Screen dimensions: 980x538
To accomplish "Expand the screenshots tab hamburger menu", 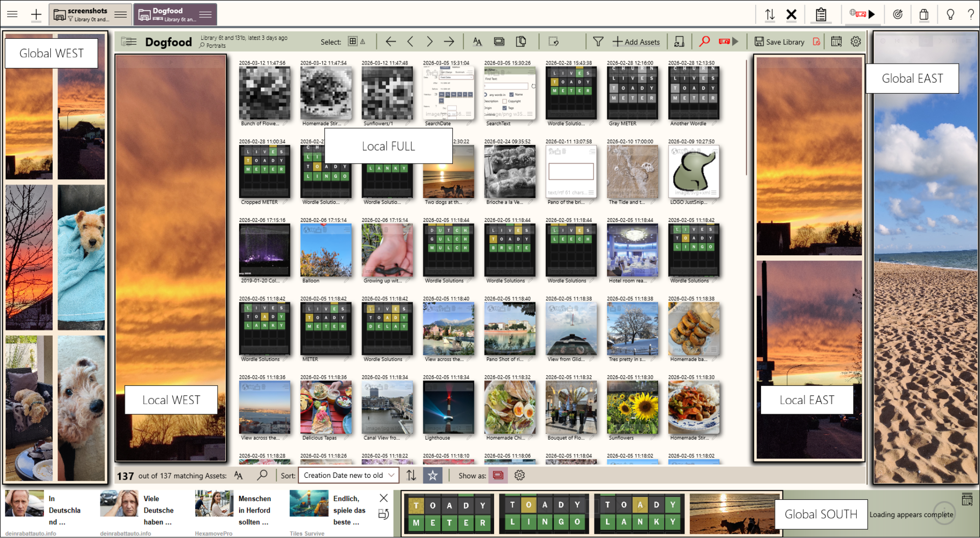I will tap(121, 14).
